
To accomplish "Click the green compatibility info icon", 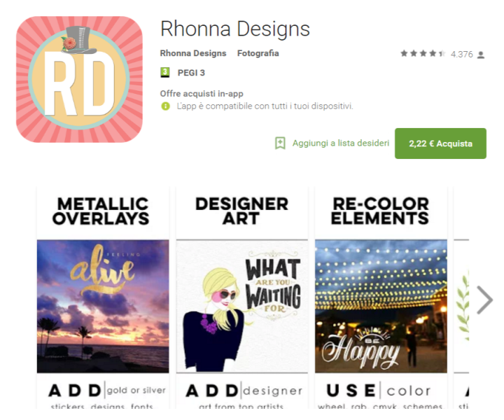I will click(x=165, y=106).
